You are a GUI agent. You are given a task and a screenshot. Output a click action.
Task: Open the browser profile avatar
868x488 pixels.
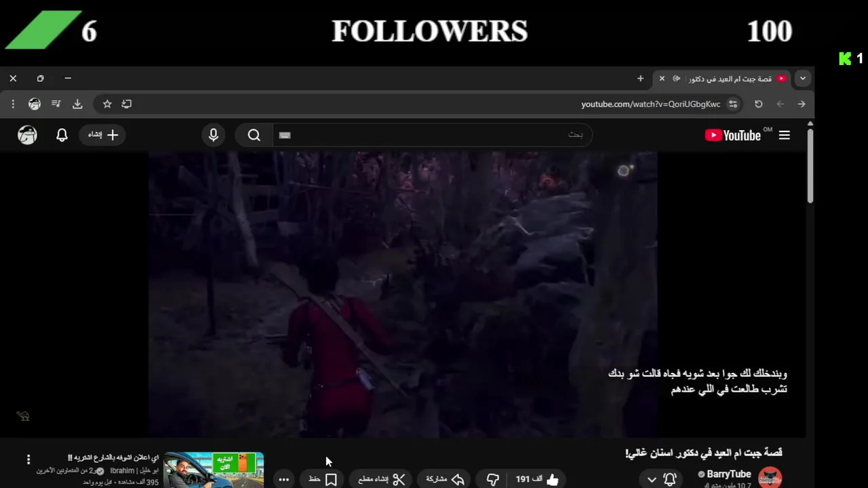pos(35,104)
